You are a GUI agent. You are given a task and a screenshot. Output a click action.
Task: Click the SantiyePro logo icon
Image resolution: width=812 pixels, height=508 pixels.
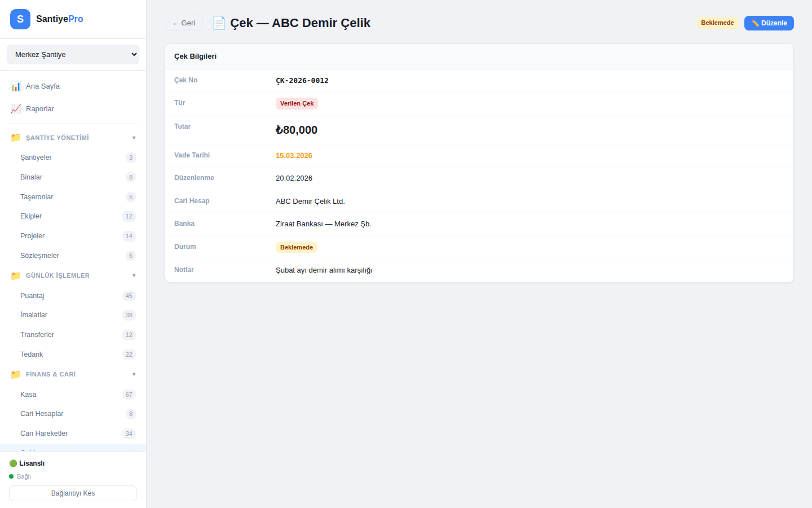[x=20, y=19]
